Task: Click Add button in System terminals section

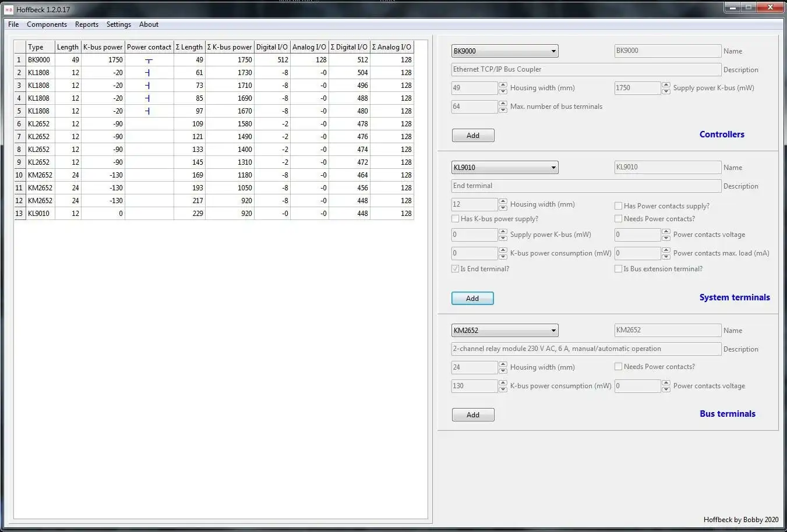Action: pyautogui.click(x=472, y=299)
